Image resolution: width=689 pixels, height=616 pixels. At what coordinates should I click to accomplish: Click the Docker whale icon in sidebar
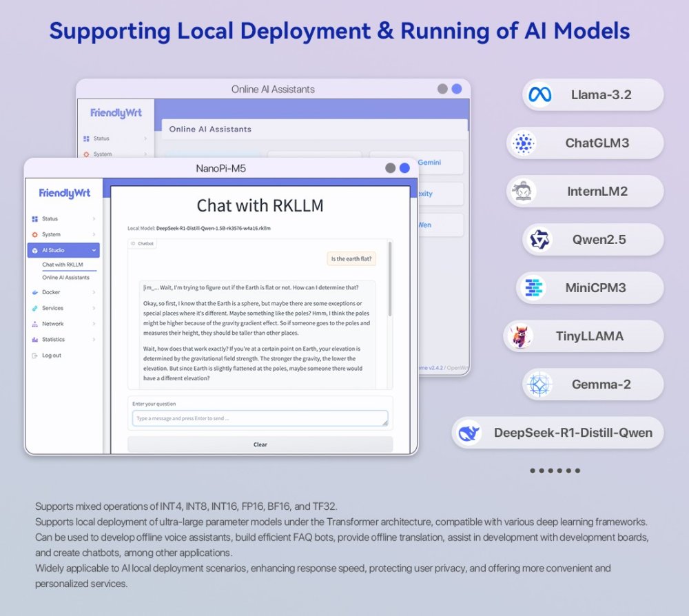click(34, 292)
